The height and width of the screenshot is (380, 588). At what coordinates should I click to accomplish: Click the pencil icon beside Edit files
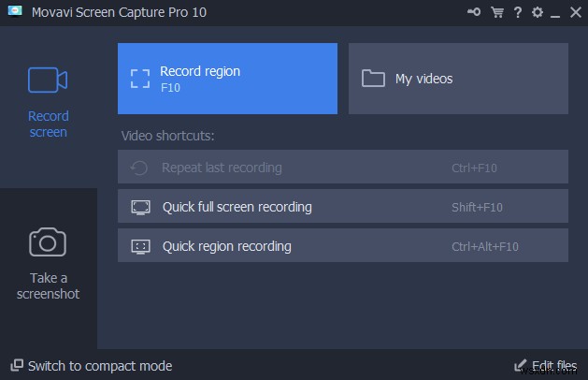521,365
